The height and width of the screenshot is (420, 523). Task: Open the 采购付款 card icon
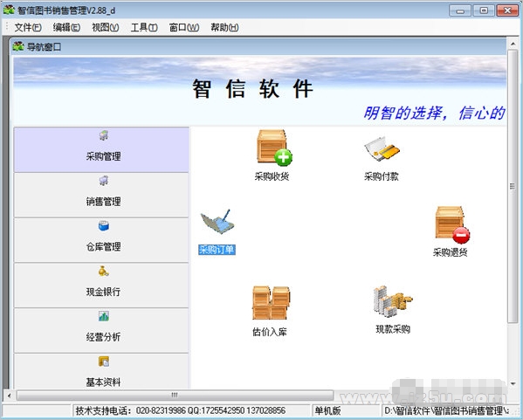(x=382, y=149)
